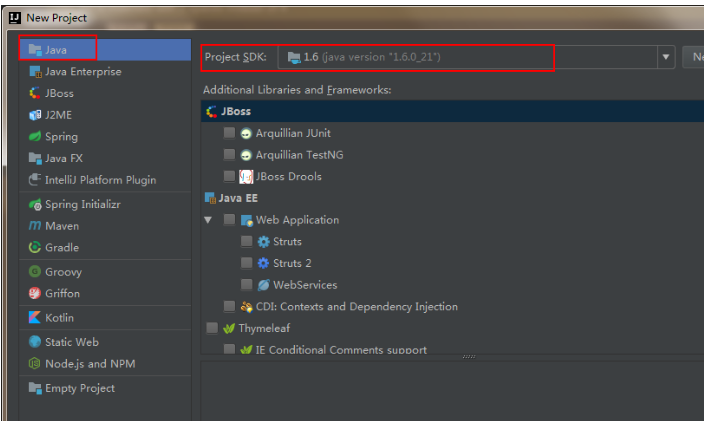Enable CDI: Contexts and Dependency Injection checkbox
This screenshot has height=421, width=704.
[229, 306]
